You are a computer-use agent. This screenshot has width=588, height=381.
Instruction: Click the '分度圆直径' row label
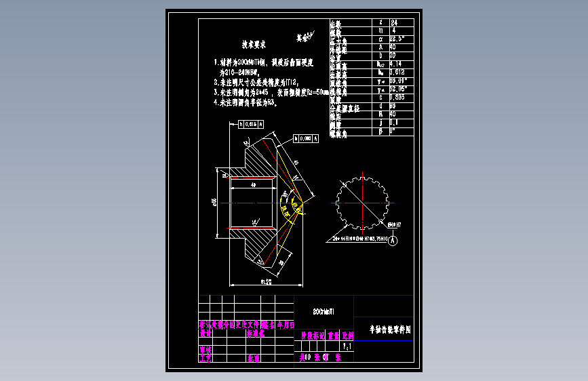pos(345,108)
